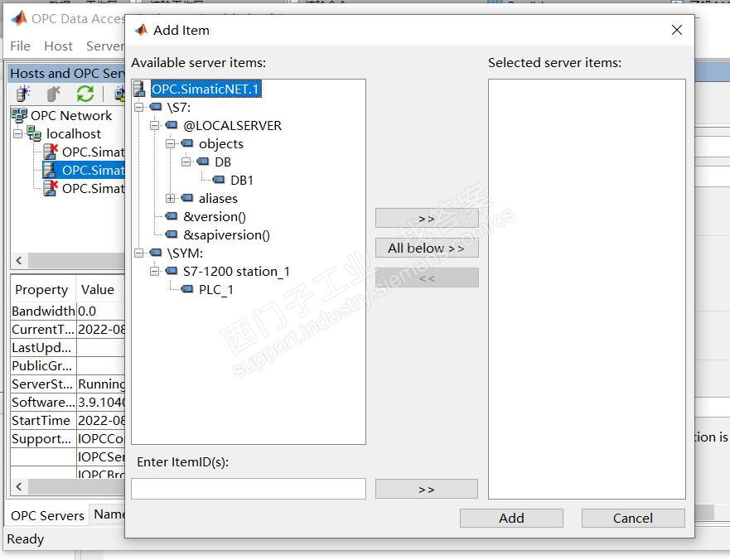This screenshot has width=730, height=560.
Task: Click the << remove item button
Action: tap(427, 278)
